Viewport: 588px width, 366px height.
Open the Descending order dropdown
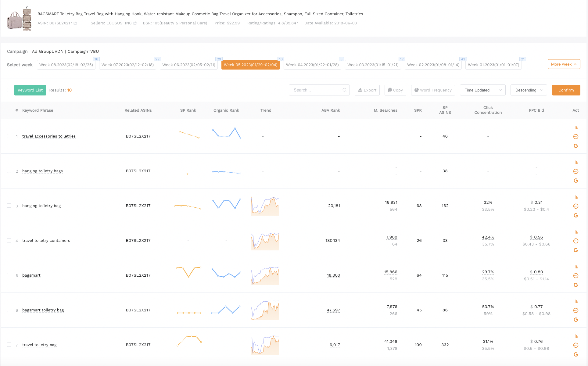pyautogui.click(x=529, y=90)
